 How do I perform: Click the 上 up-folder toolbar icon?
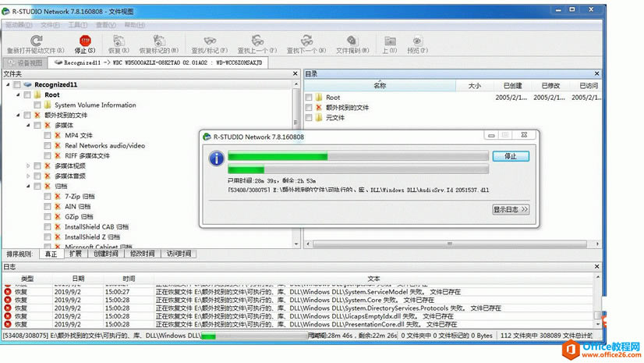tap(390, 41)
